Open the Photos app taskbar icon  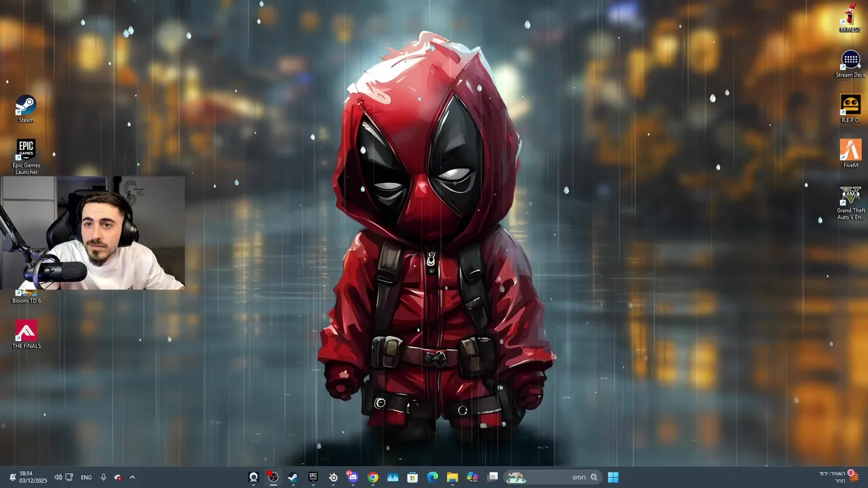(393, 477)
